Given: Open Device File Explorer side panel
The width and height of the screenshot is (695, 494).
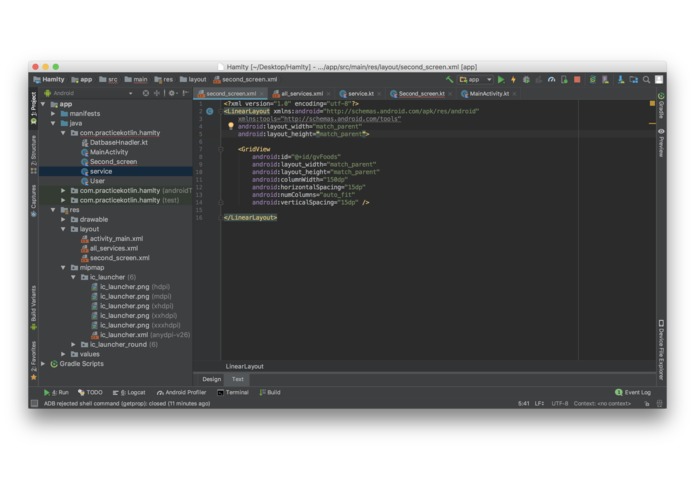Looking at the screenshot, I should (661, 350).
